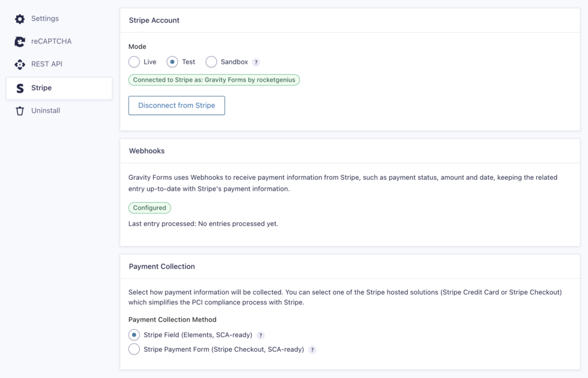
Task: Select the Test mode radio button
Action: pos(172,62)
